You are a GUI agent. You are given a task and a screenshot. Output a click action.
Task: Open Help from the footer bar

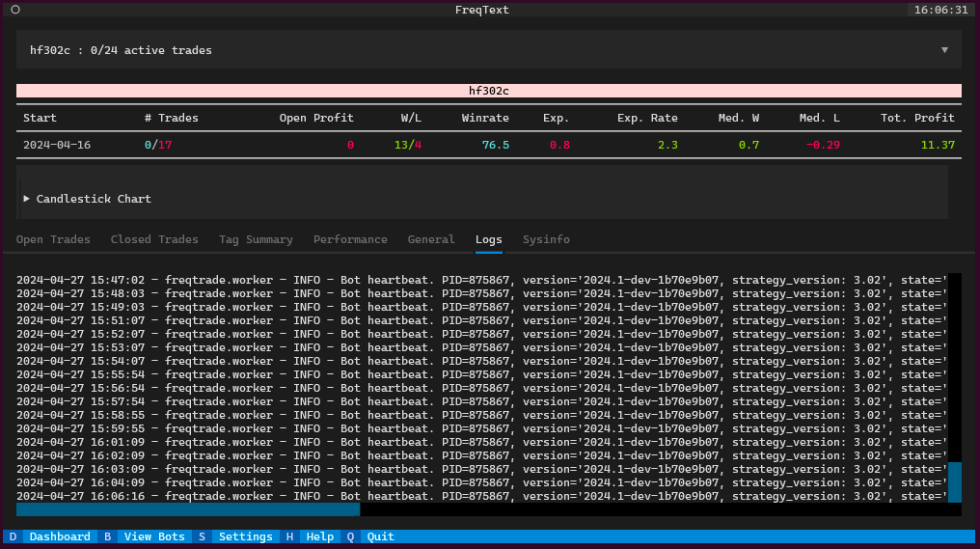pyautogui.click(x=319, y=536)
